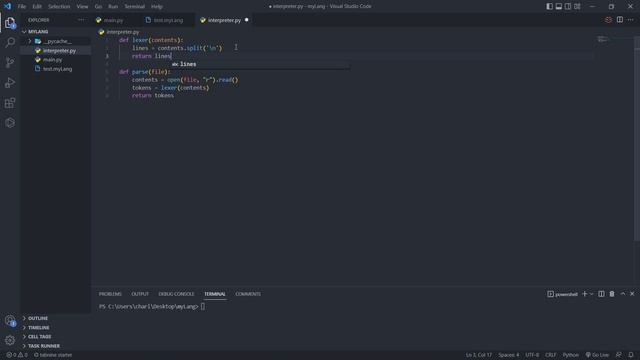Switch to the main.py editor tab
The image size is (640, 360).
(x=113, y=20)
